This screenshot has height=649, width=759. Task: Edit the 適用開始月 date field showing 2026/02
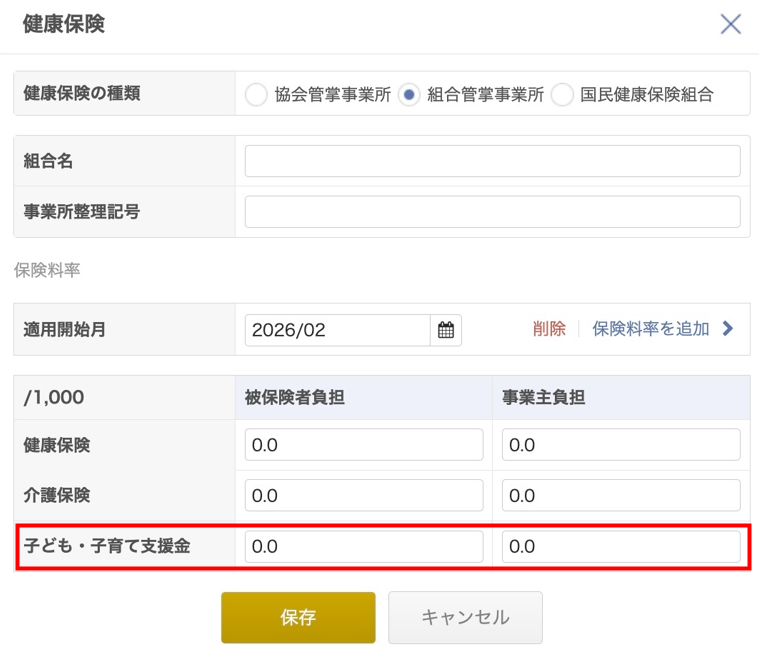[x=337, y=330]
